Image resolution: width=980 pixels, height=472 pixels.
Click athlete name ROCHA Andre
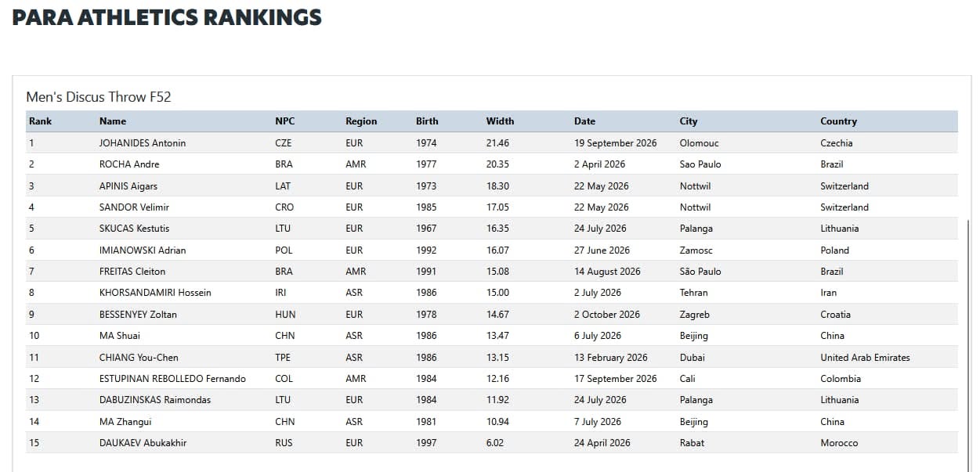point(129,164)
